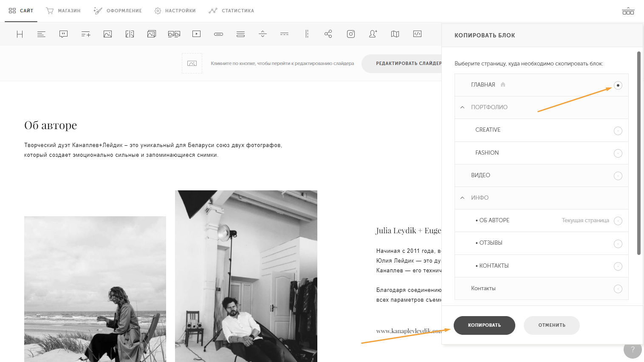Image resolution: width=644 pixels, height=362 pixels.
Task: Click the home icon beside ГЛАВНАЯ
Action: pos(503,85)
